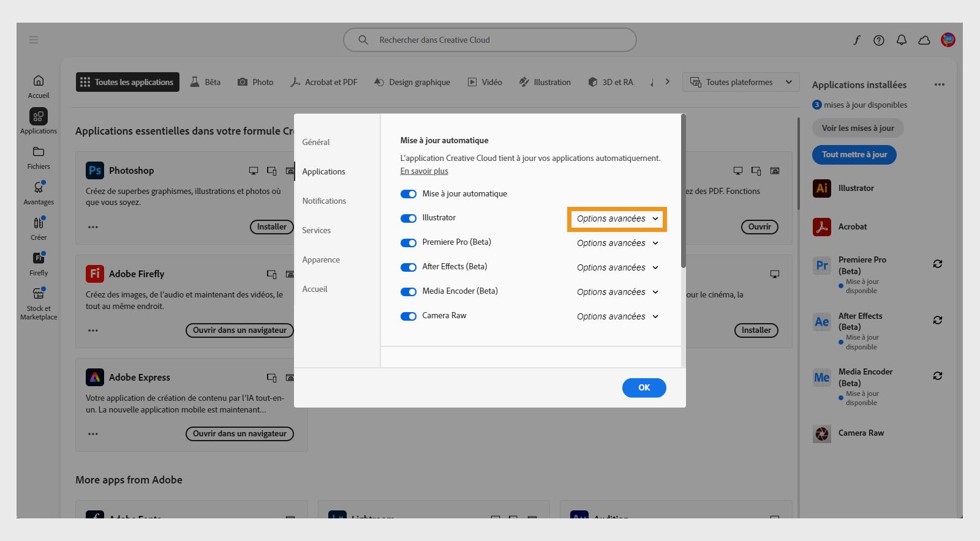The width and height of the screenshot is (980, 541).
Task: Toggle Premiere Pro (Beta) auto-update switch
Action: click(409, 243)
